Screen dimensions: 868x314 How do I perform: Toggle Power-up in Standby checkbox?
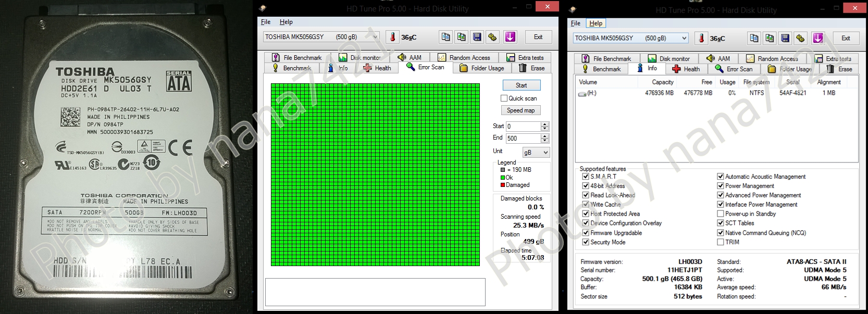tap(721, 213)
